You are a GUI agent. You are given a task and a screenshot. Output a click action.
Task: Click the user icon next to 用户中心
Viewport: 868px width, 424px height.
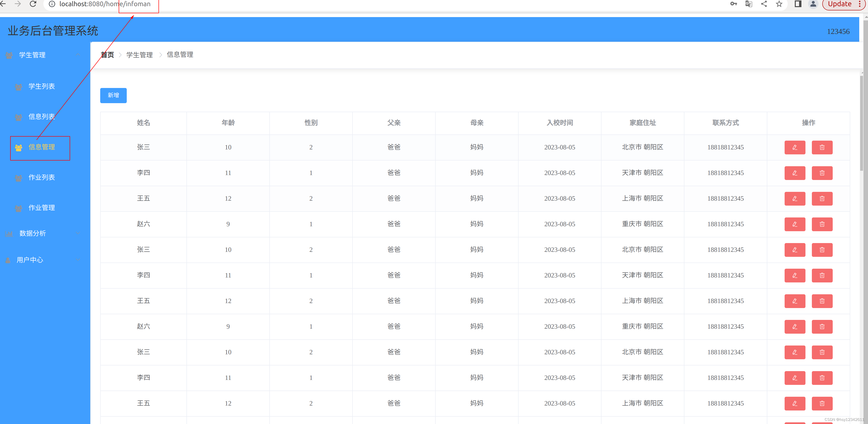point(8,260)
